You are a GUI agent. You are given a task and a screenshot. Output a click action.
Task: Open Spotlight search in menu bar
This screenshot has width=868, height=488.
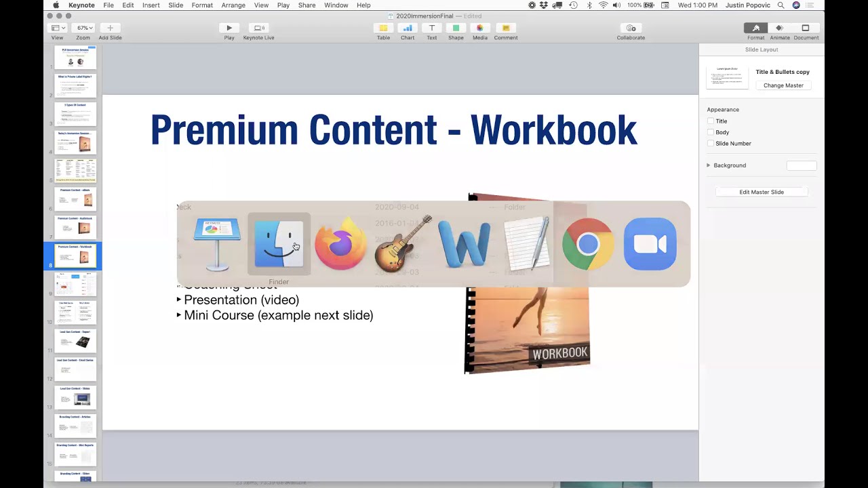(781, 5)
